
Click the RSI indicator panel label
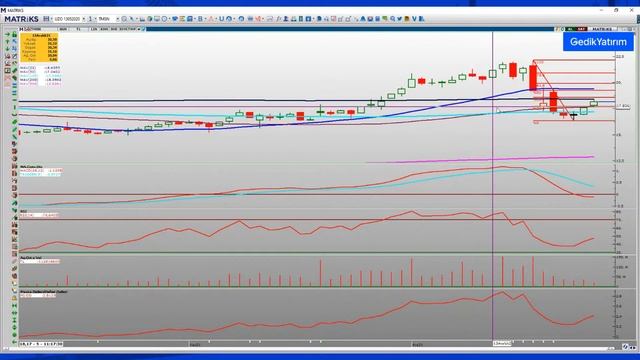(23, 211)
